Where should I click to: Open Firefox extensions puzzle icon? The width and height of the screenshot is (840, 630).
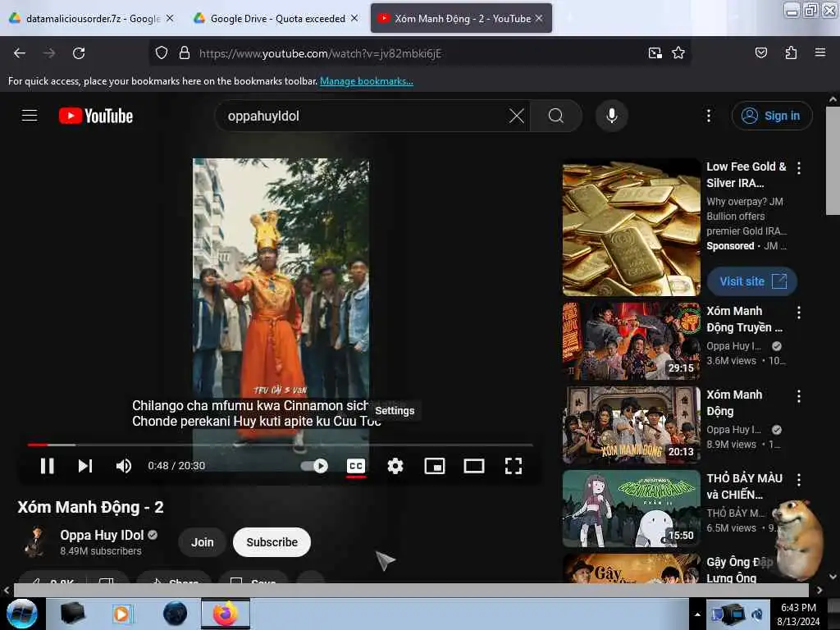coord(791,53)
